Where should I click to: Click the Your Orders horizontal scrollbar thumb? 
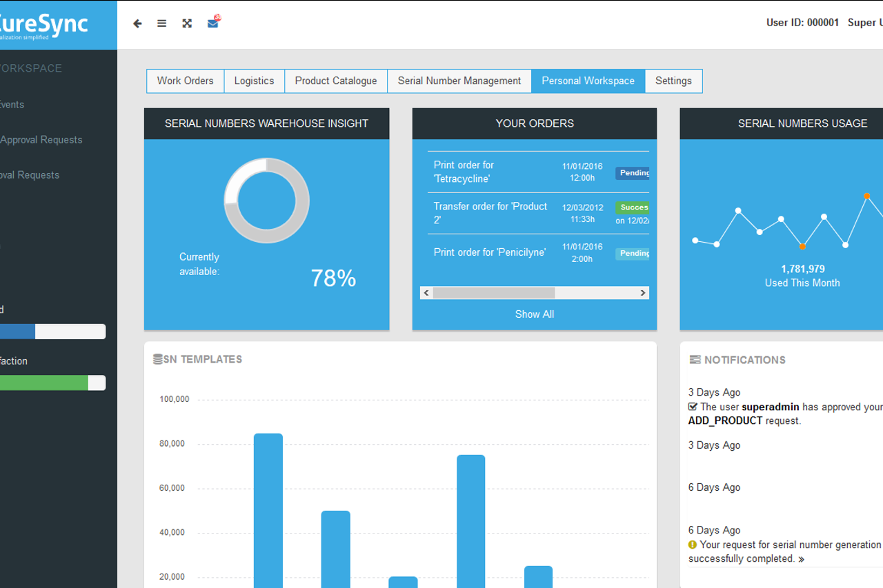[494, 293]
